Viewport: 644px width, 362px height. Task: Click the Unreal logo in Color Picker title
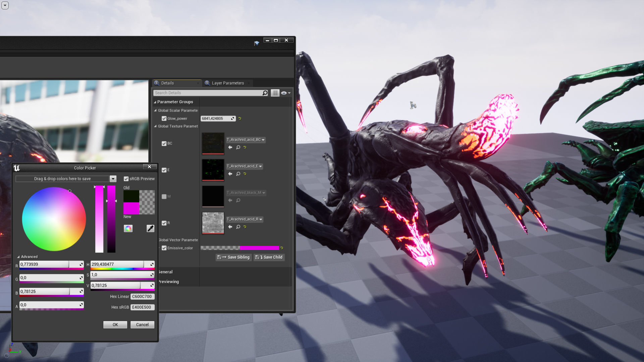click(17, 168)
